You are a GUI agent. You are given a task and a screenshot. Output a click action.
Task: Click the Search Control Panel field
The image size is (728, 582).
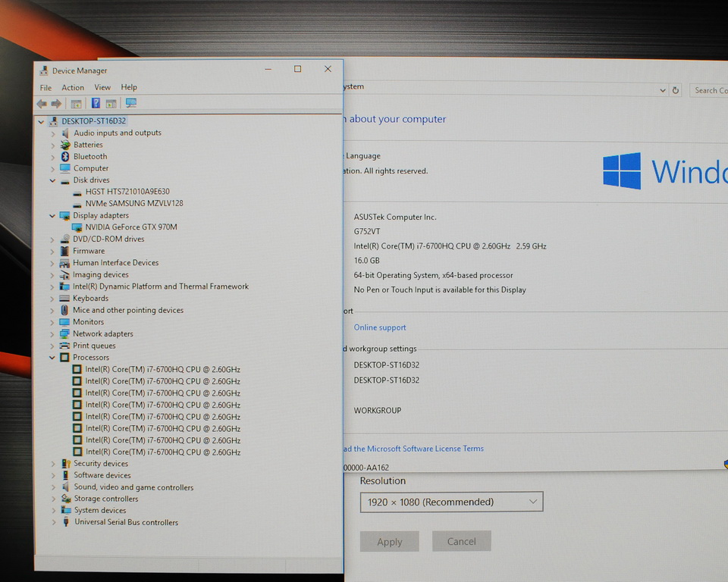click(710, 90)
